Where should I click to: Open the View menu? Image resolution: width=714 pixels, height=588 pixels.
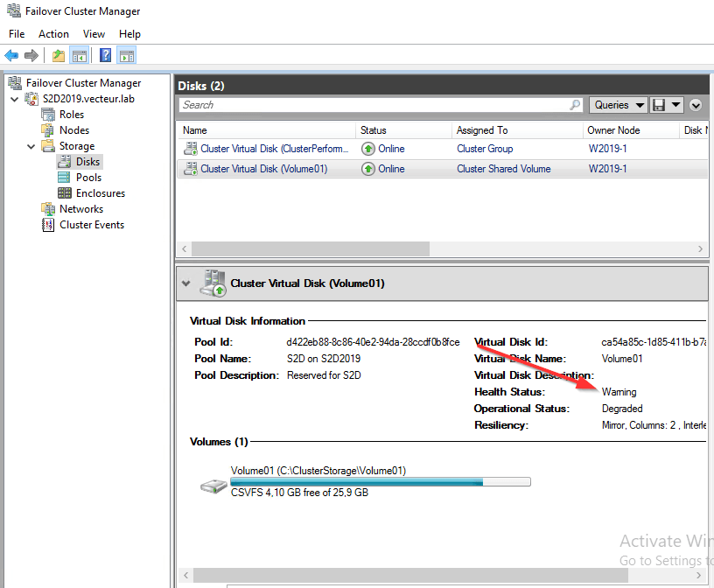click(94, 33)
